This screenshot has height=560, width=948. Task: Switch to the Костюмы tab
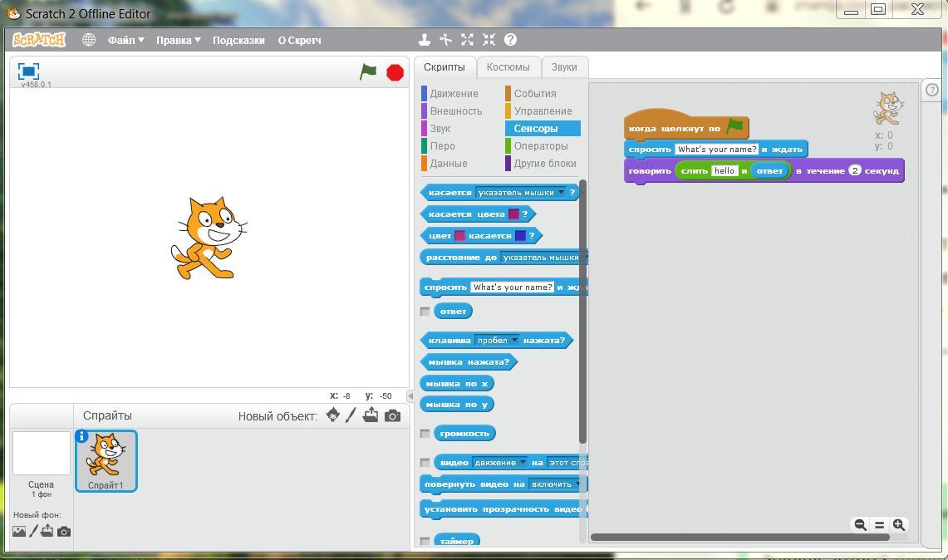tap(508, 67)
